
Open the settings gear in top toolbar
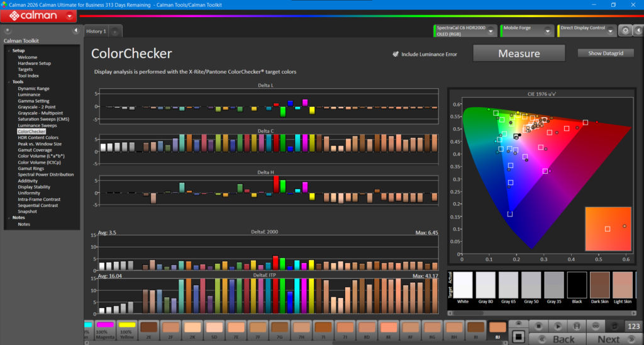click(625, 31)
